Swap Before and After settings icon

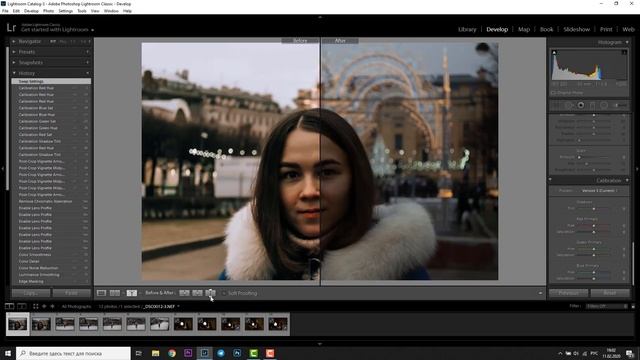pos(210,293)
